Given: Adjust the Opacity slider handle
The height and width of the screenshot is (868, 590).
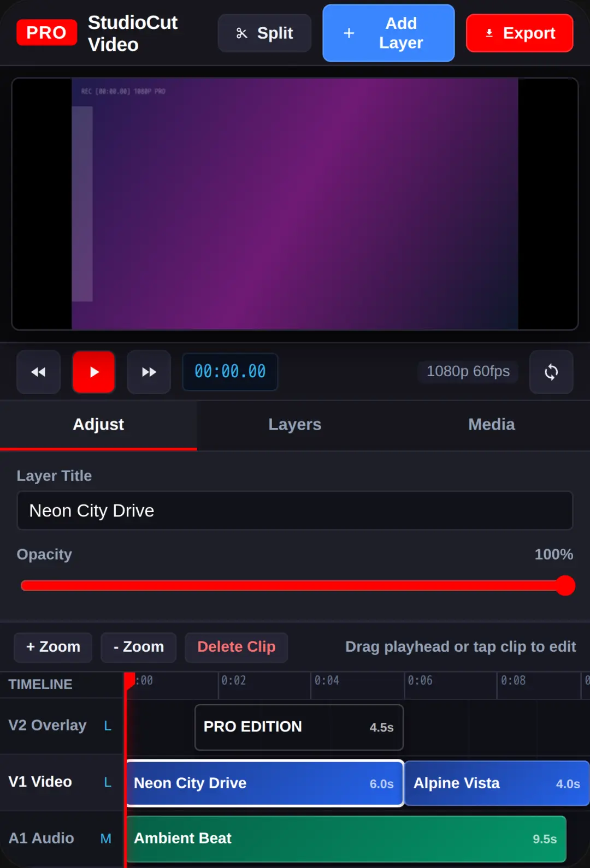Looking at the screenshot, I should pos(565,586).
